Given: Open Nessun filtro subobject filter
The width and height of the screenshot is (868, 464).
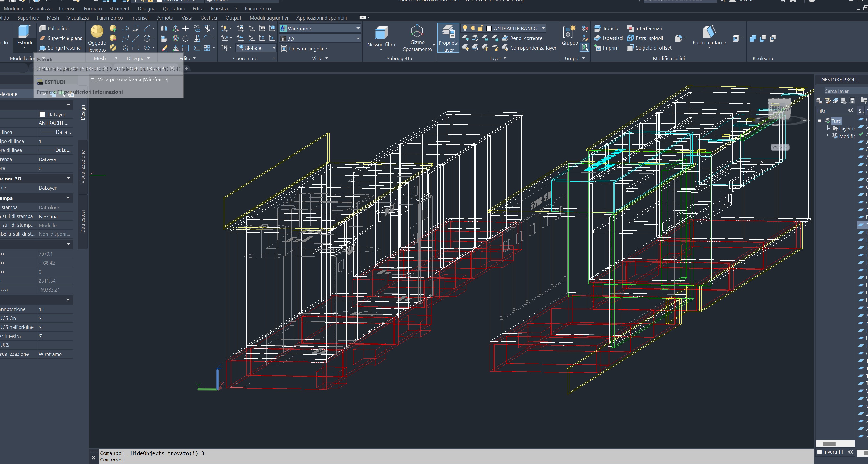Looking at the screenshot, I should (x=381, y=38).
